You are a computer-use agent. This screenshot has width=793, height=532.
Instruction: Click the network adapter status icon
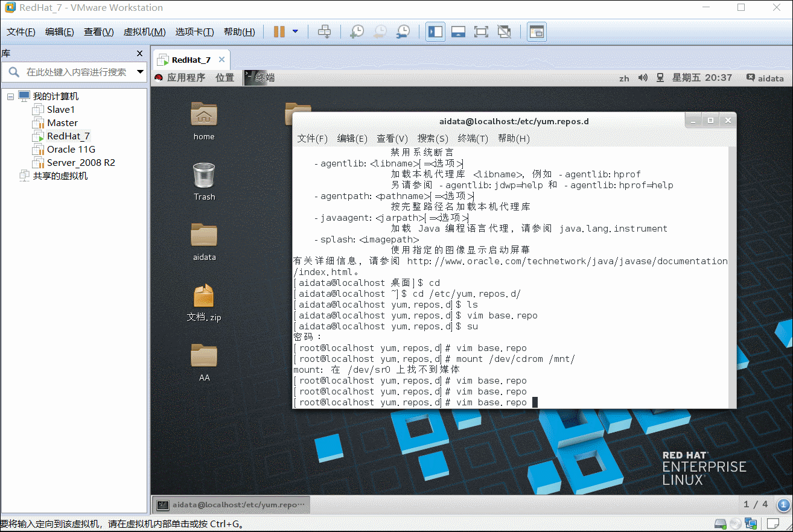[x=751, y=523]
